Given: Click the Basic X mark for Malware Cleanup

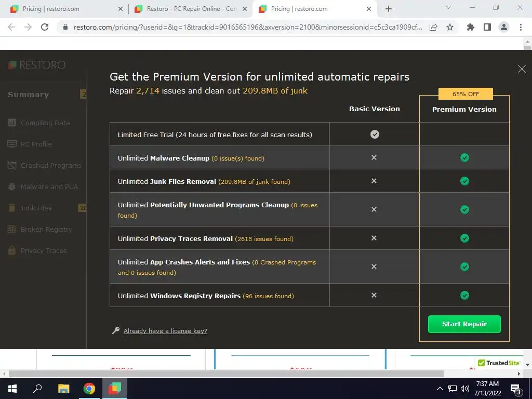Looking at the screenshot, I should coord(374,157).
